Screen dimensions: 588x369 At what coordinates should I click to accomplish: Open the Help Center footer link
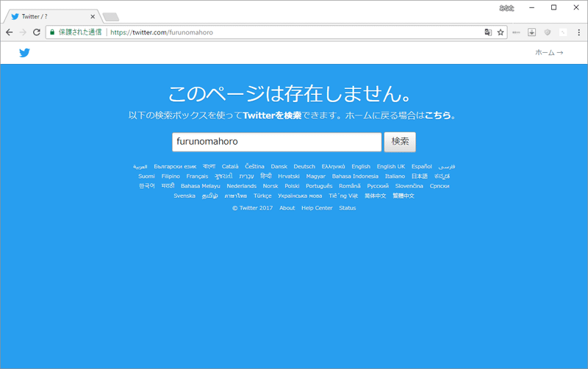click(x=317, y=208)
